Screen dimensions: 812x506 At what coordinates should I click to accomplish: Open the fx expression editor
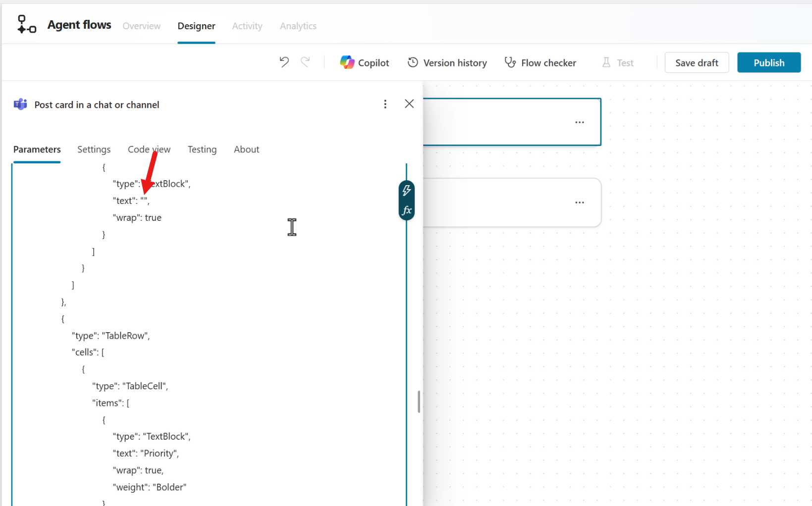(407, 210)
